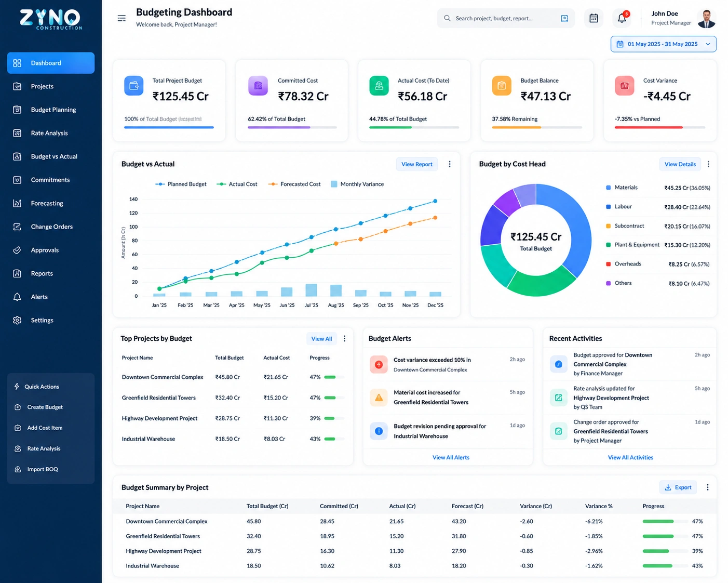This screenshot has height=583, width=728.
Task: Open View All Alerts link
Action: [451, 458]
